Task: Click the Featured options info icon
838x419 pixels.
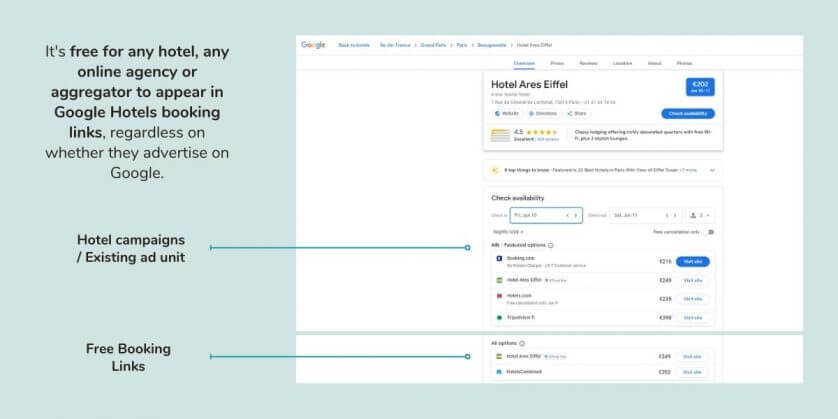Action: (x=551, y=245)
